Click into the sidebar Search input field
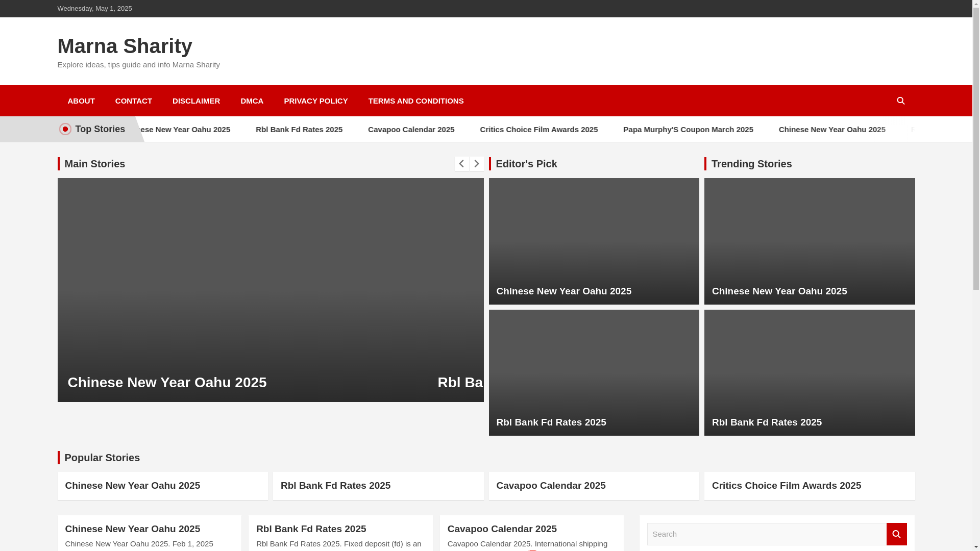 (x=767, y=534)
